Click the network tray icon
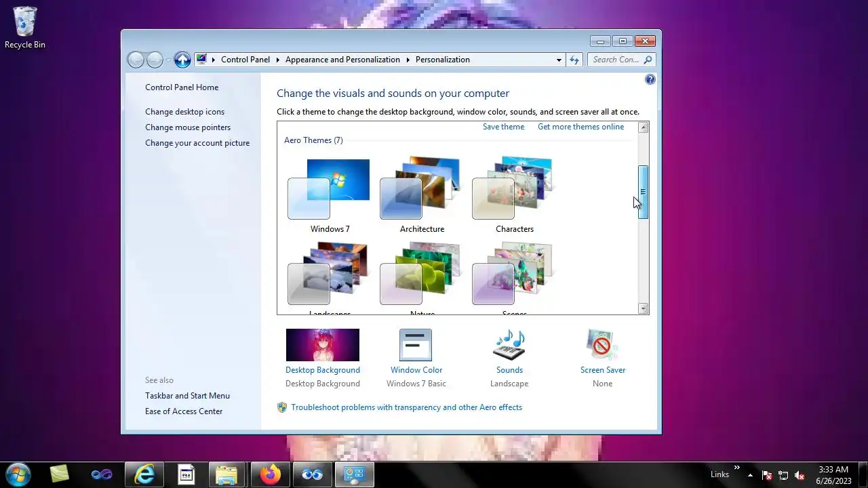The height and width of the screenshot is (488, 868). 783,475
